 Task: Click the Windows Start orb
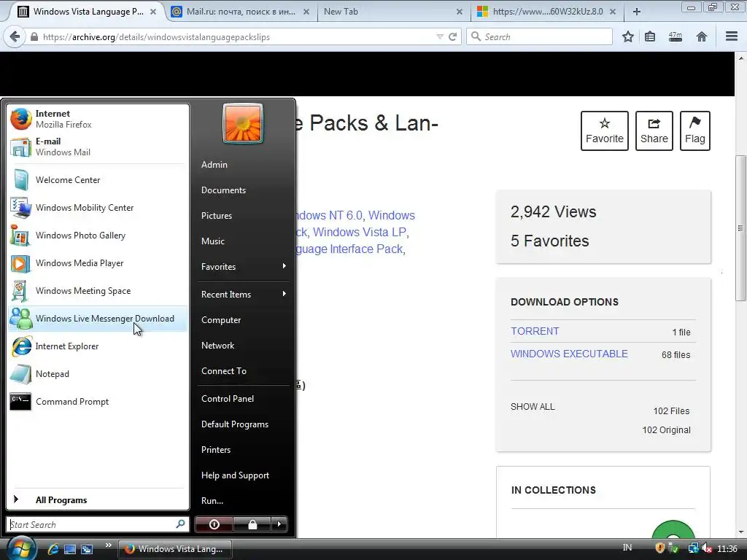(21, 548)
